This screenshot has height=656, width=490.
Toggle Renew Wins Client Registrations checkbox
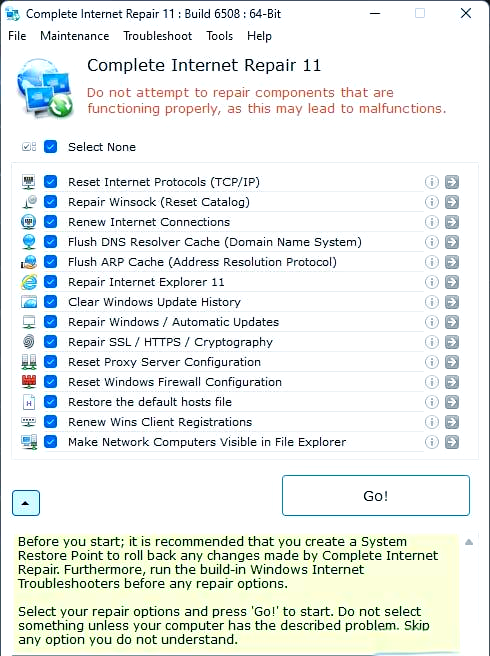[x=51, y=422]
